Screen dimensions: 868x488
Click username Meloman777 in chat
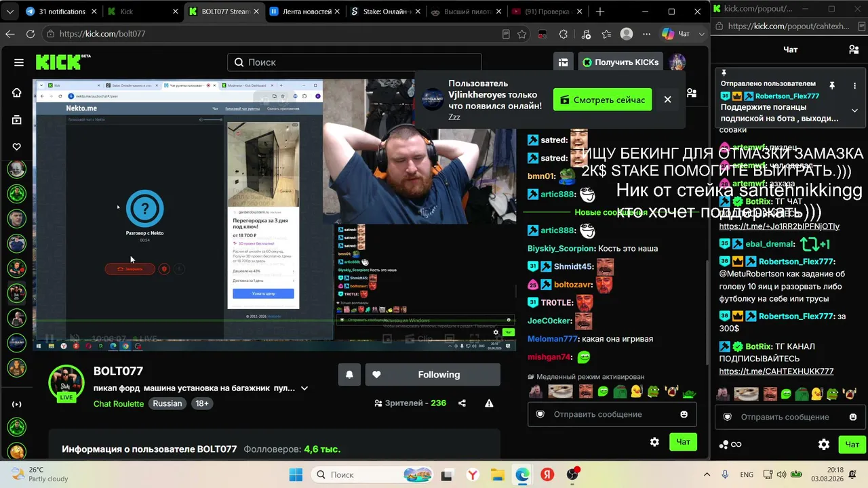(x=553, y=338)
